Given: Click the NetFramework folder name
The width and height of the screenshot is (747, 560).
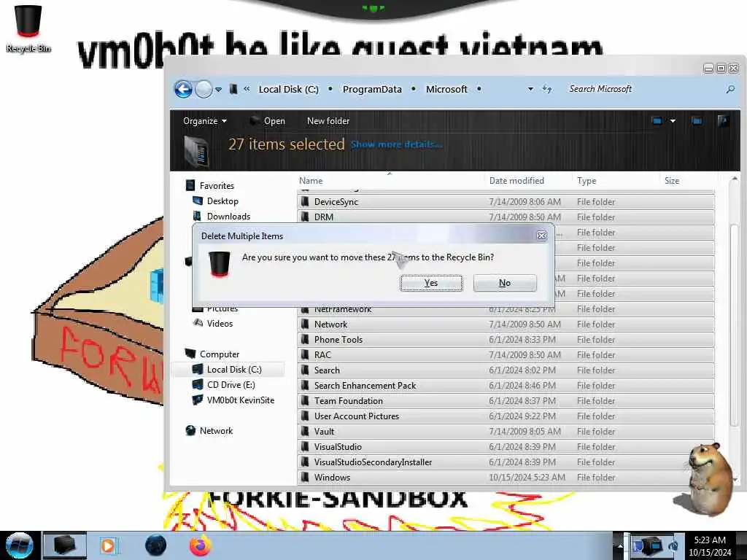Looking at the screenshot, I should point(343,309).
